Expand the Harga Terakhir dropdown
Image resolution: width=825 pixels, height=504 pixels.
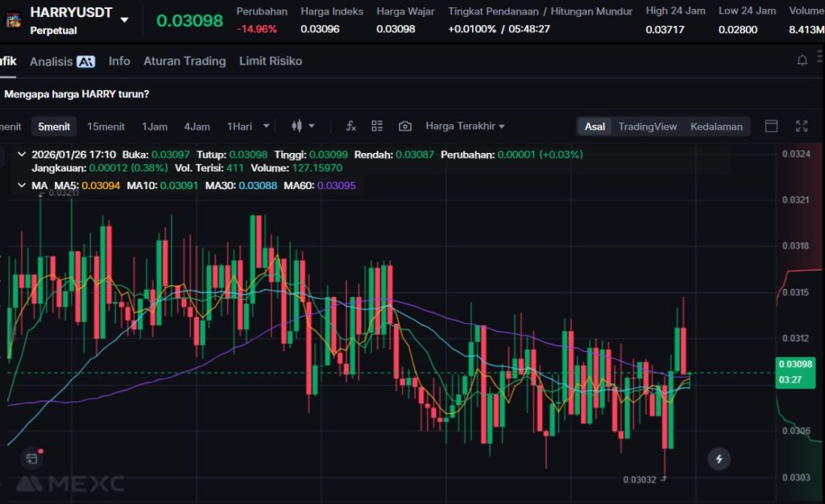click(x=465, y=126)
